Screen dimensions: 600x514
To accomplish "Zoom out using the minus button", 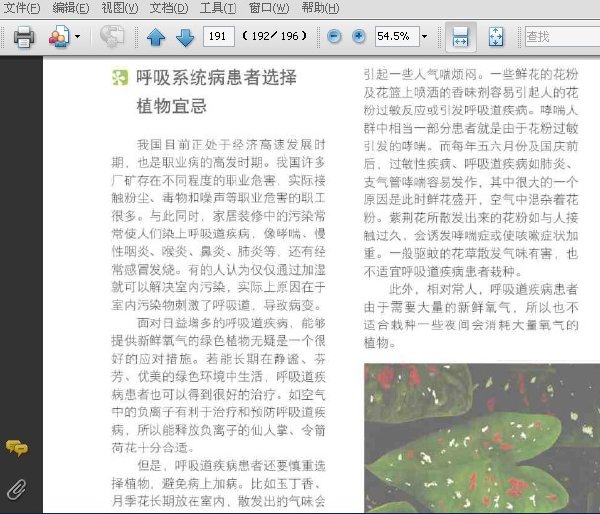I will click(x=334, y=37).
